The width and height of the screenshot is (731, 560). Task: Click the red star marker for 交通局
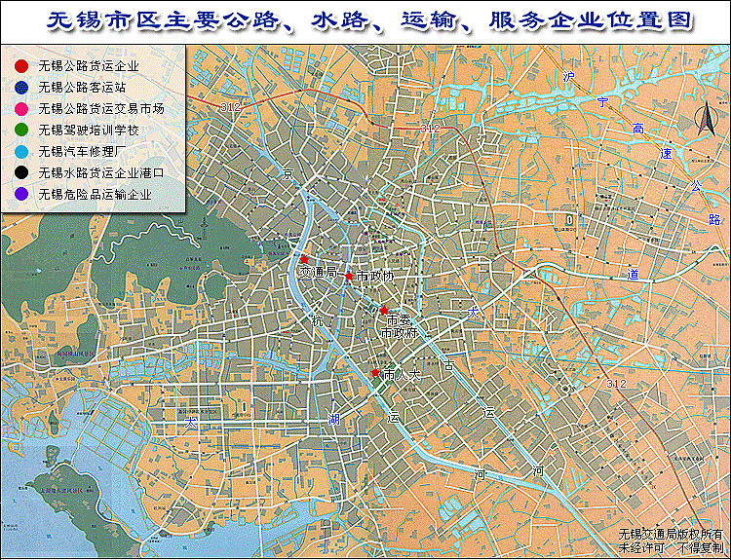[x=304, y=259]
